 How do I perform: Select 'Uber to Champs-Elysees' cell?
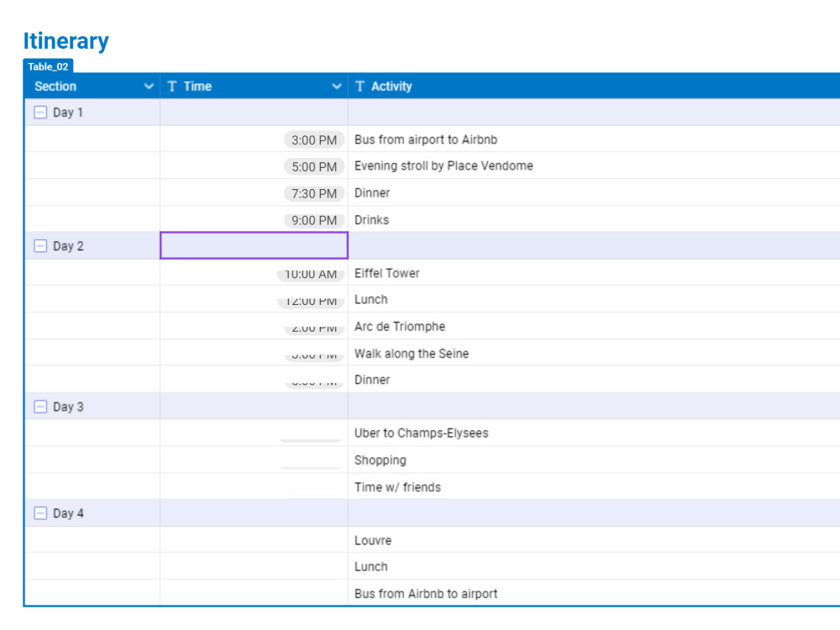594,433
